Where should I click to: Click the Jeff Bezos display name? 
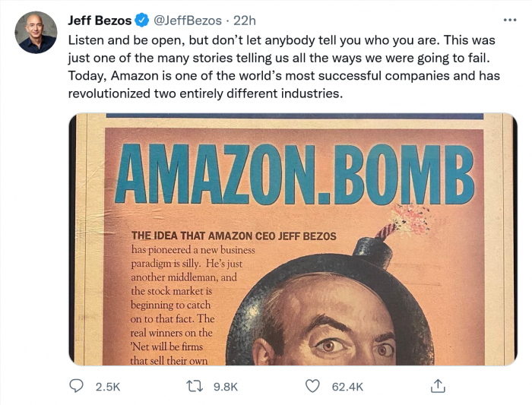[99, 21]
